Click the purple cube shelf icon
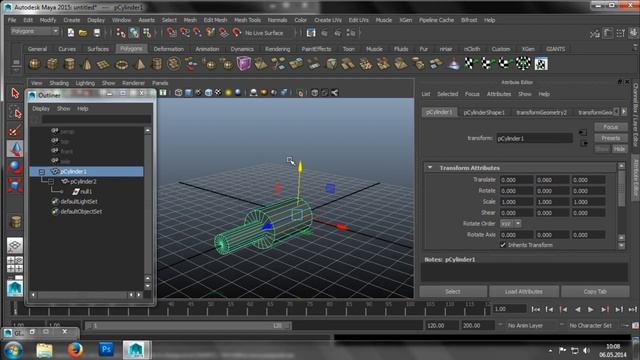Screen dimensions: 640x360 pos(244,64)
